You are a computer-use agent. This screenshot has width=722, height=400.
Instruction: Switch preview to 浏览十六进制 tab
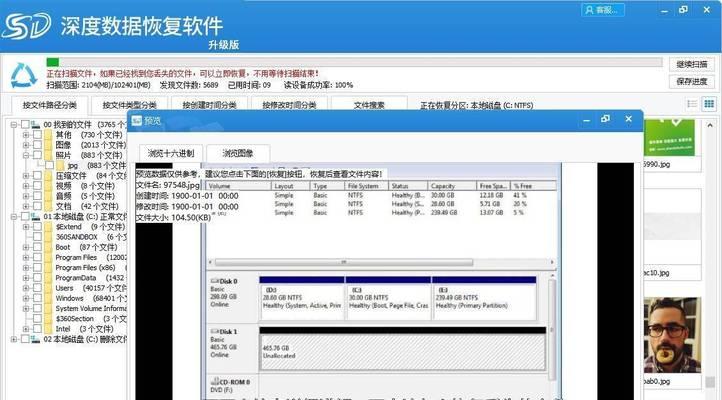tap(171, 153)
